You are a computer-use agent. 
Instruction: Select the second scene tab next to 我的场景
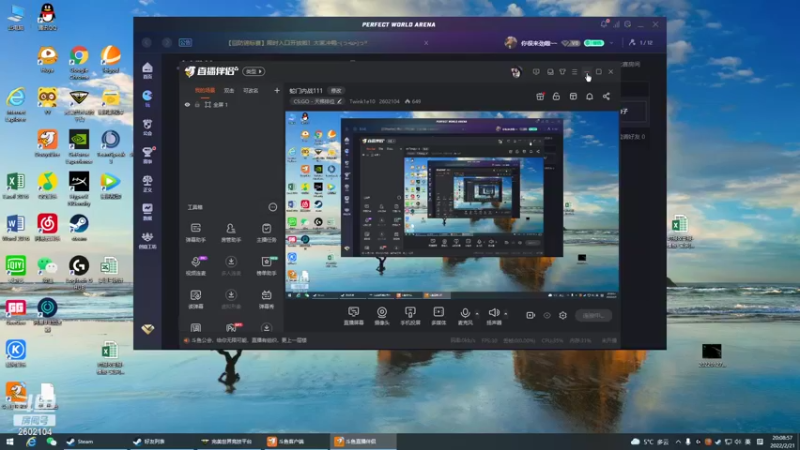229,90
